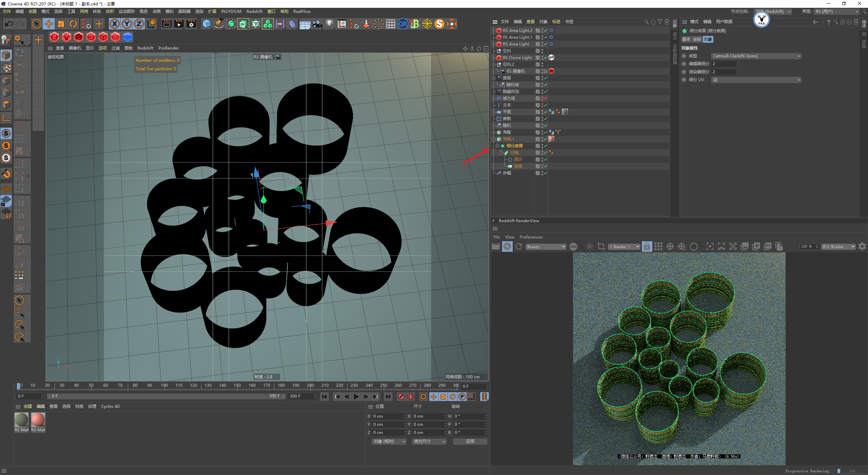Image resolution: width=868 pixels, height=475 pixels.
Task: Toggle the X axis lock
Action: point(115,24)
